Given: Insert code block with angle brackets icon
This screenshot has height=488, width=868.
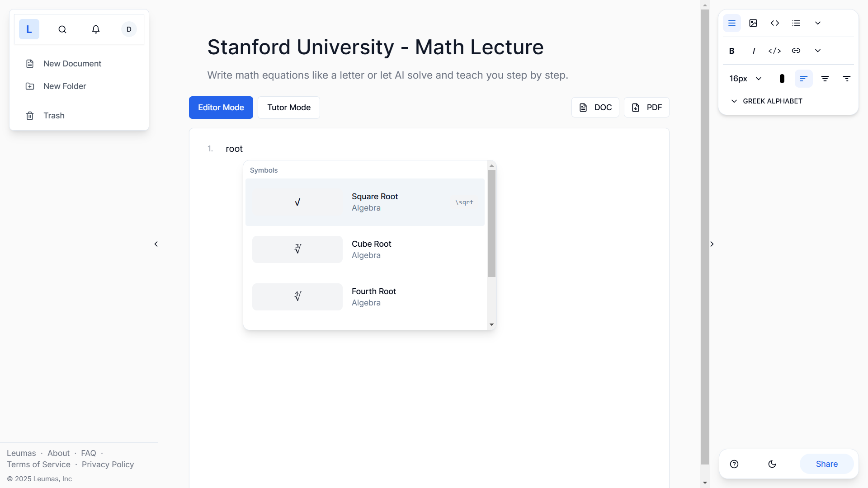Looking at the screenshot, I should coord(775,23).
